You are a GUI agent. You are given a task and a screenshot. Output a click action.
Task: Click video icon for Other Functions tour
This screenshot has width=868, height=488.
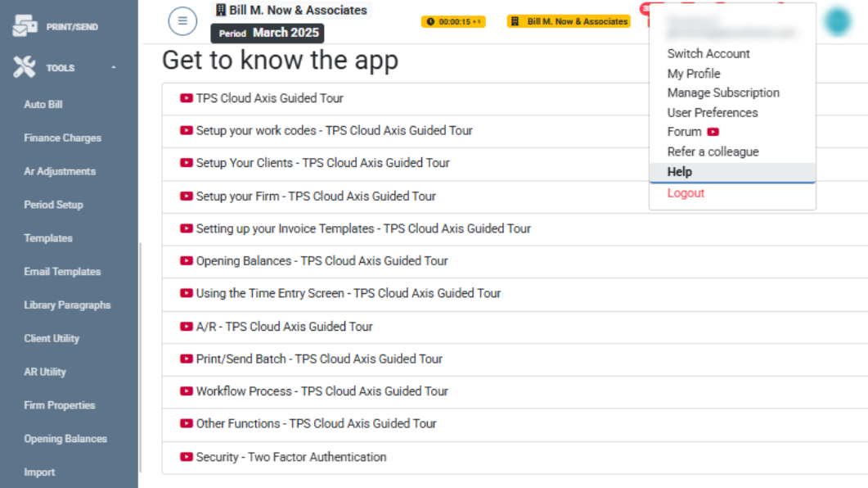[186, 423]
